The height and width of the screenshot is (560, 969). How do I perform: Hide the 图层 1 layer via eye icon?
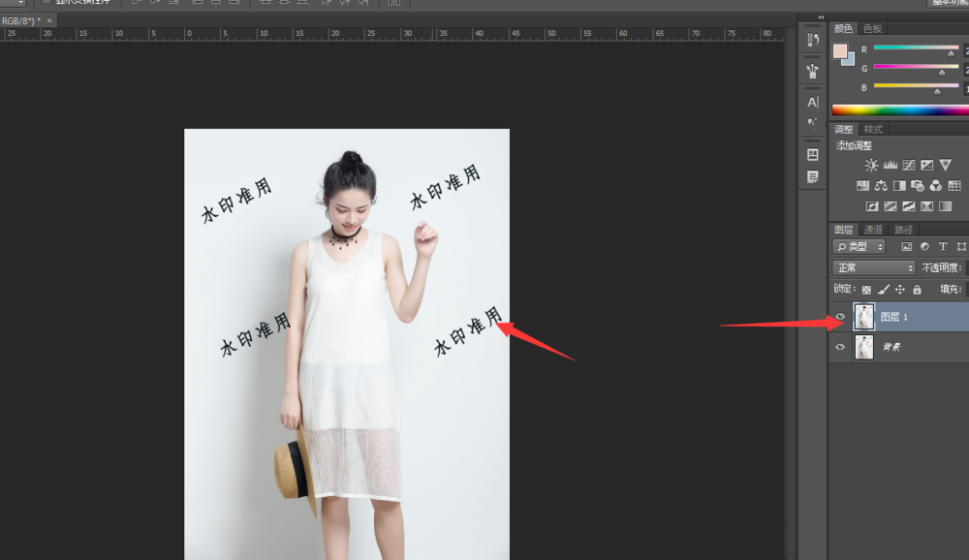[x=840, y=317]
